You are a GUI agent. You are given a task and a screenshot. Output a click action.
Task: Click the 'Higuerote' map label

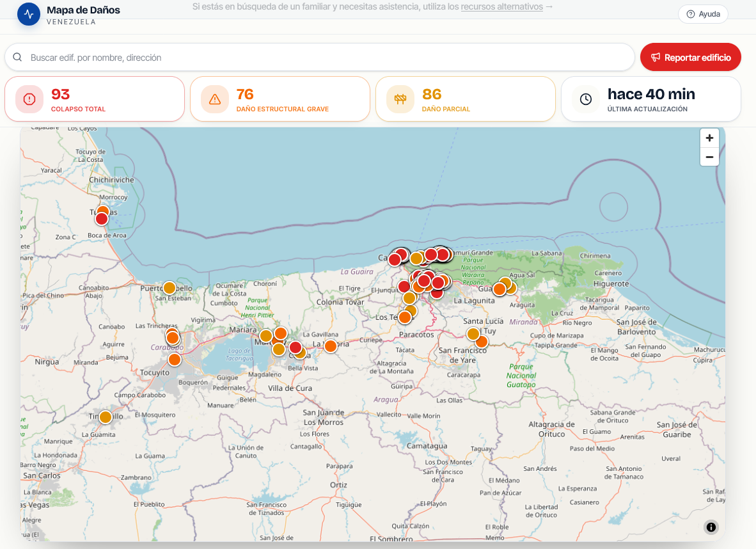611,283
